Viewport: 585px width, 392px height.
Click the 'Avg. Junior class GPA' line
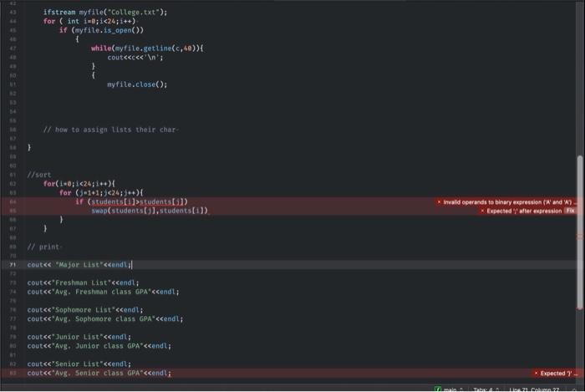99,346
